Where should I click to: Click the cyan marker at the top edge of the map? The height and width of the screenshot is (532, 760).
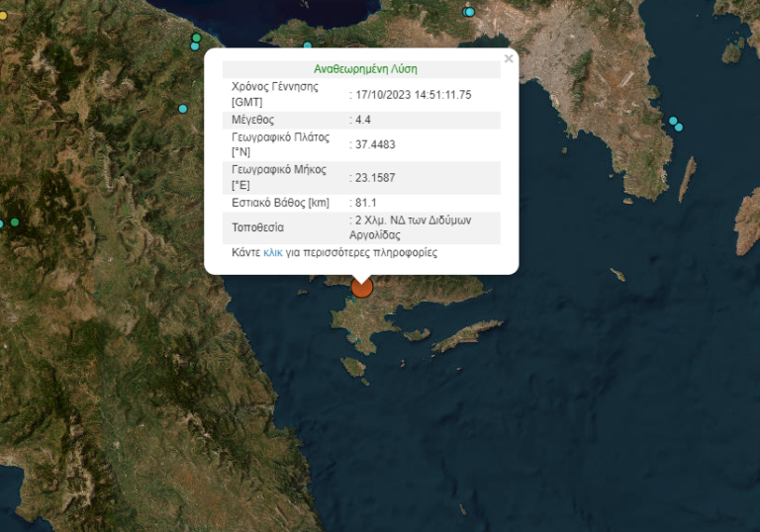click(x=469, y=12)
